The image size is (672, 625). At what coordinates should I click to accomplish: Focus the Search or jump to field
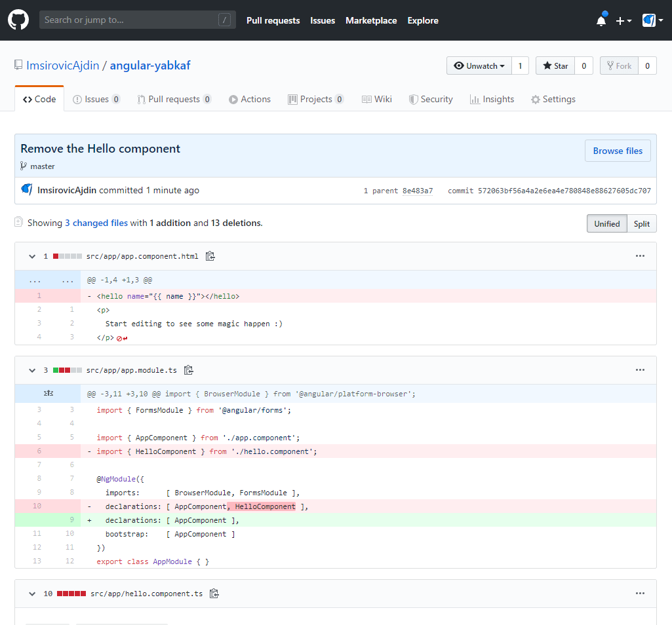pos(137,20)
